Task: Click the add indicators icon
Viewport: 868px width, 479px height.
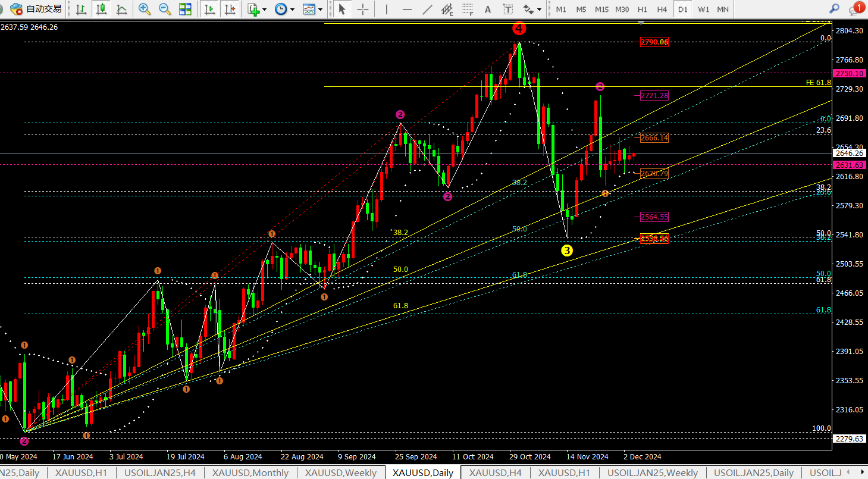Action: point(253,9)
